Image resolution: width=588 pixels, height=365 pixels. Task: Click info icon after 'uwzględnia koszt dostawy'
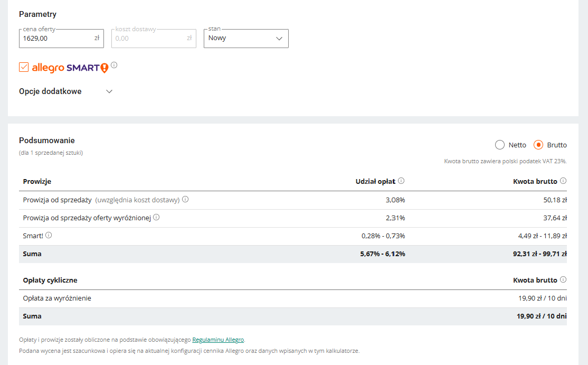click(x=185, y=200)
